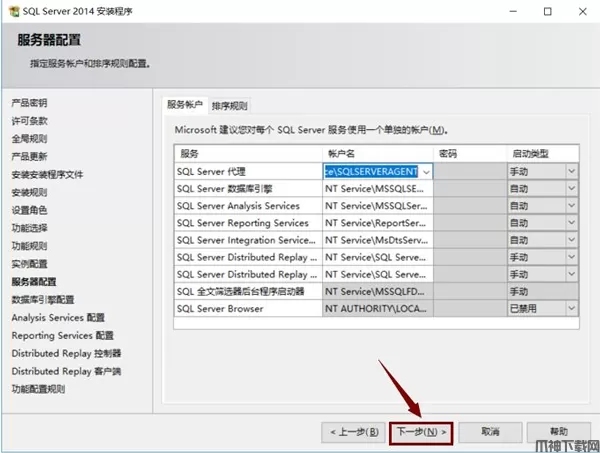Viewport: 600px width, 453px height.
Task: Select the 实例配置 step in sidebar
Action: click(x=29, y=264)
